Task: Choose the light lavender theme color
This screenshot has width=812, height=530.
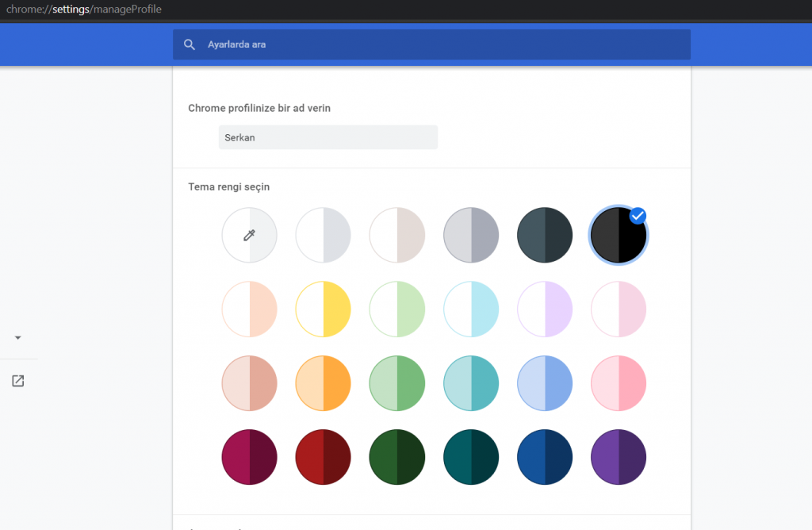Action: click(545, 309)
